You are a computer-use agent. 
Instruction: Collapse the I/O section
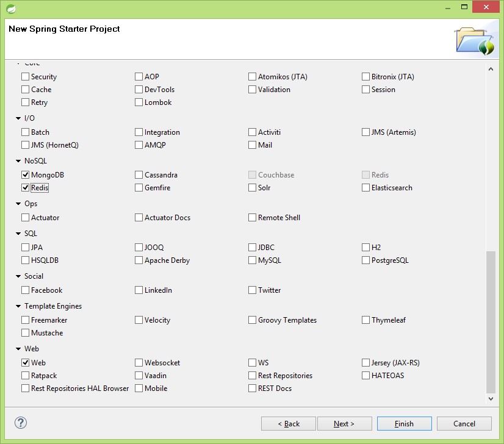(18, 118)
